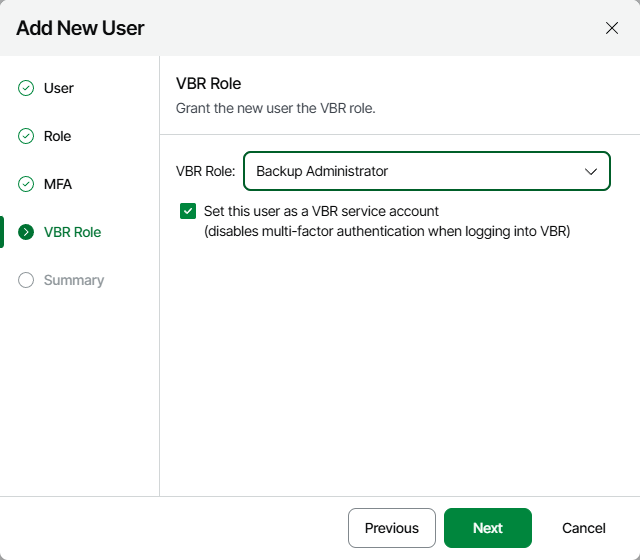Click the Previous button
This screenshot has height=560, width=640.
pos(392,528)
